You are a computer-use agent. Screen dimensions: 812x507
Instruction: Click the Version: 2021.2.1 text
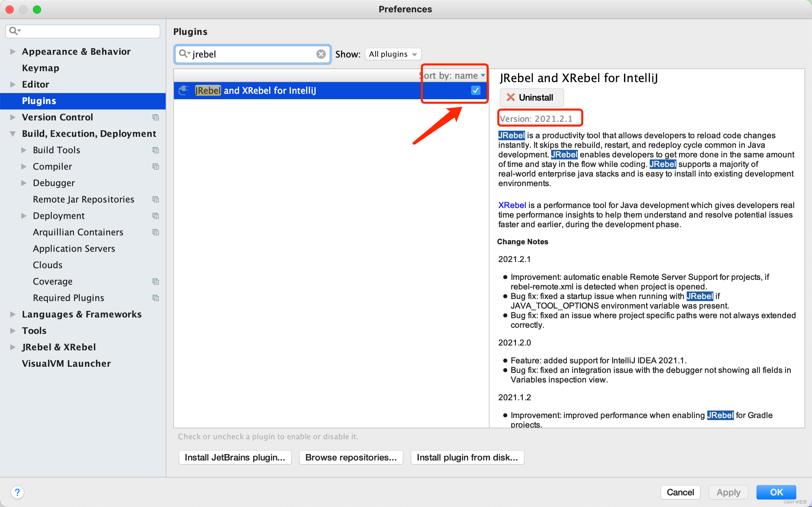point(536,119)
